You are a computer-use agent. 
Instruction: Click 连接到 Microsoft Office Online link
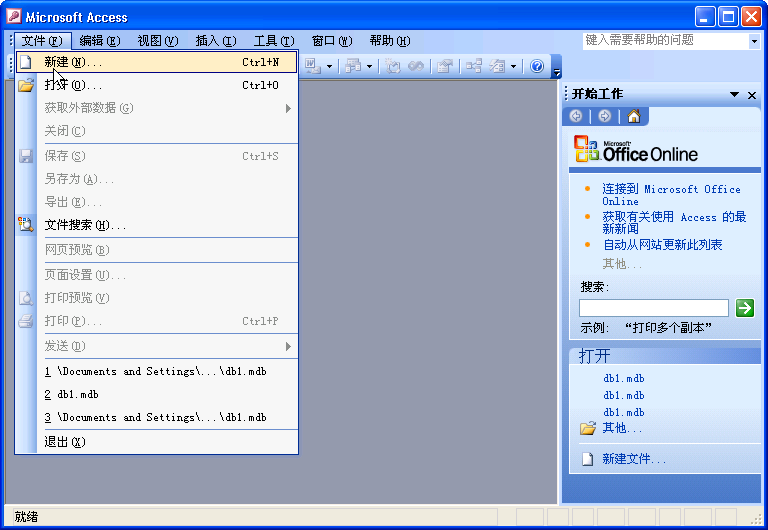point(671,195)
